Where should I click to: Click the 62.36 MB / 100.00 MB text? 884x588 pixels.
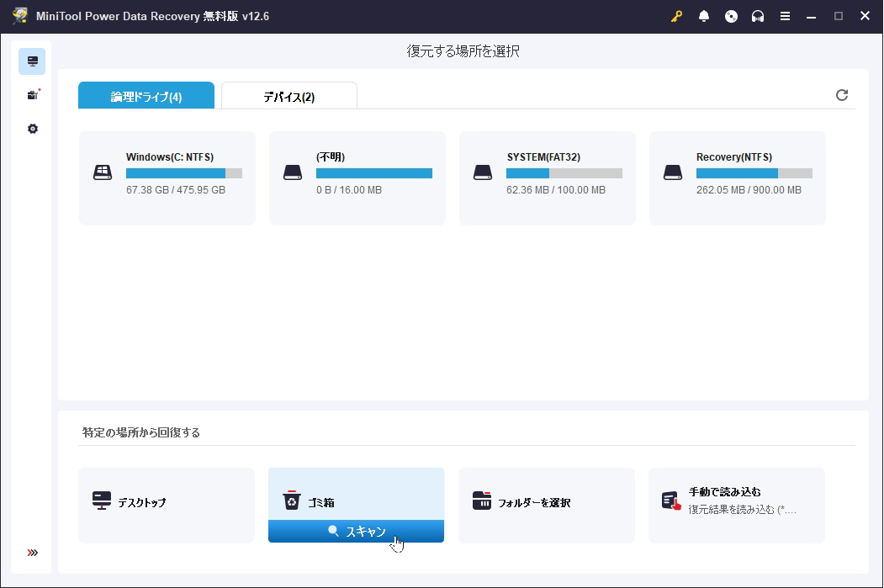[556, 190]
